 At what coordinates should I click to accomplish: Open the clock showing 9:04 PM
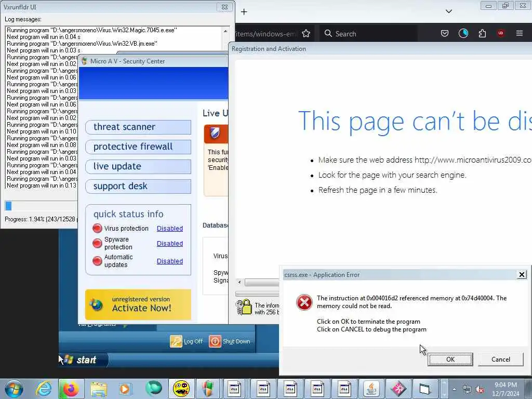point(506,389)
